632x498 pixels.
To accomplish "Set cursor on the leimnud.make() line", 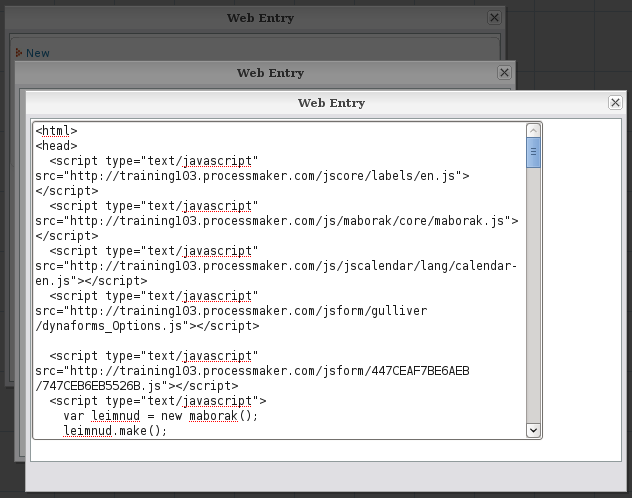I will coord(115,431).
